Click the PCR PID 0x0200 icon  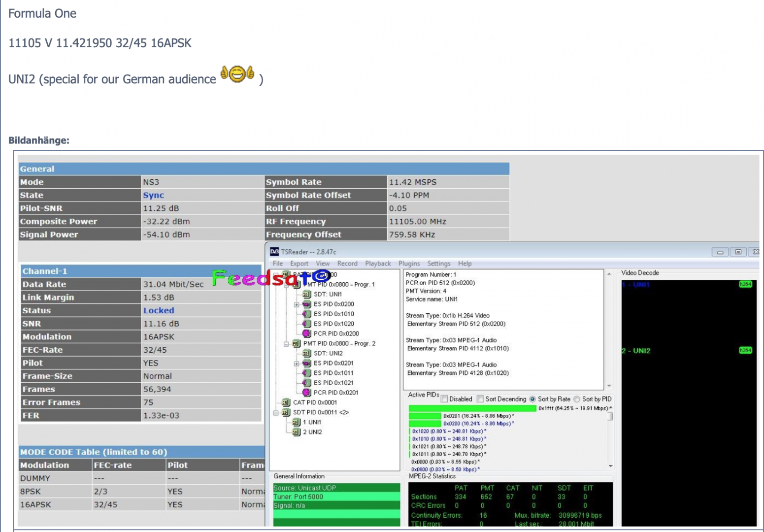[x=306, y=334]
